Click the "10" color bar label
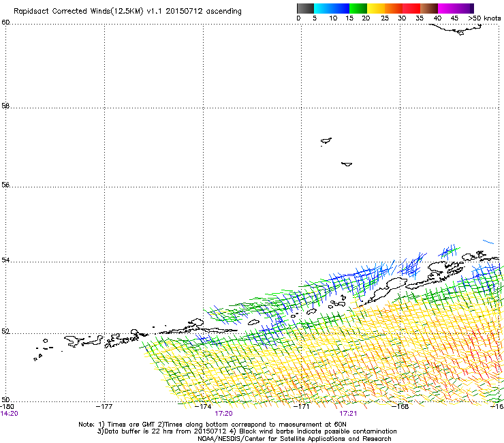Viewport: 504px width, 443px height. 333,18
